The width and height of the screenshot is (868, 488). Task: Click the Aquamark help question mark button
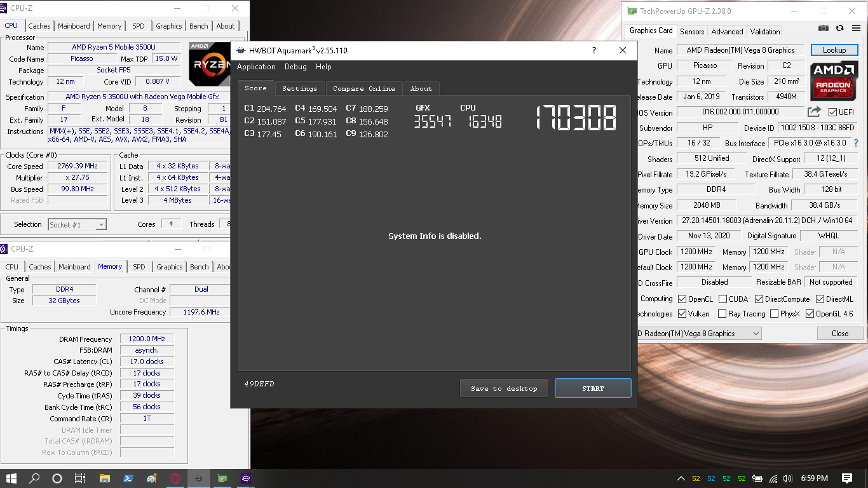pyautogui.click(x=594, y=51)
